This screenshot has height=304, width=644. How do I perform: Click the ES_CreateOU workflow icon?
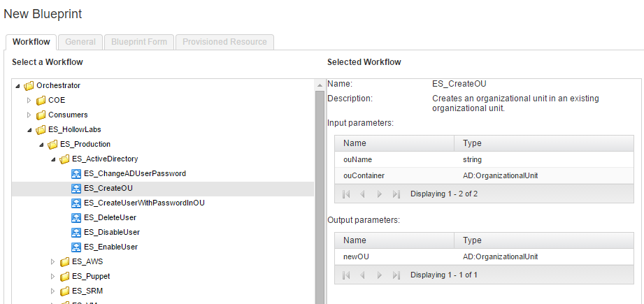(76, 188)
